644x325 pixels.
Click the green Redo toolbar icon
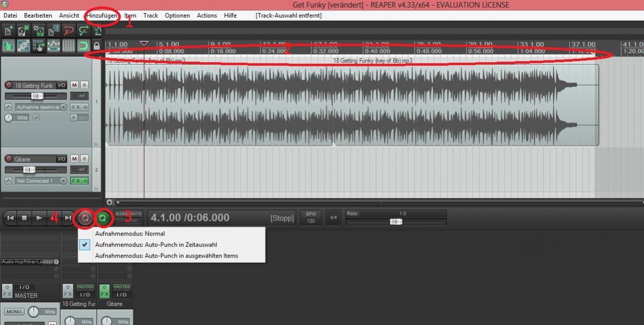coord(83,31)
